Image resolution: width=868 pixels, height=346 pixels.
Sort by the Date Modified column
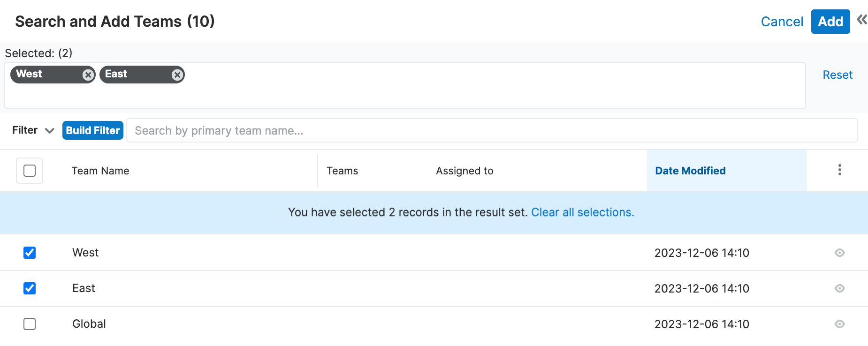pos(690,171)
